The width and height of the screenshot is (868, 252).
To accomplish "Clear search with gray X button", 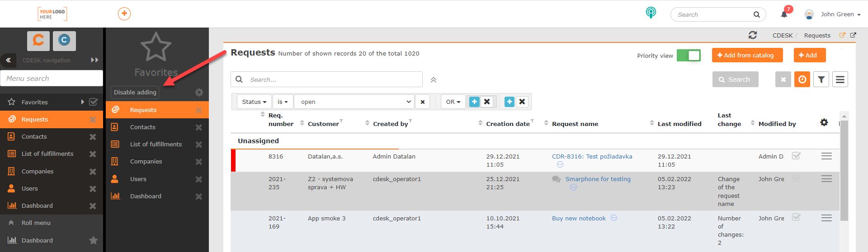I will click(x=783, y=79).
